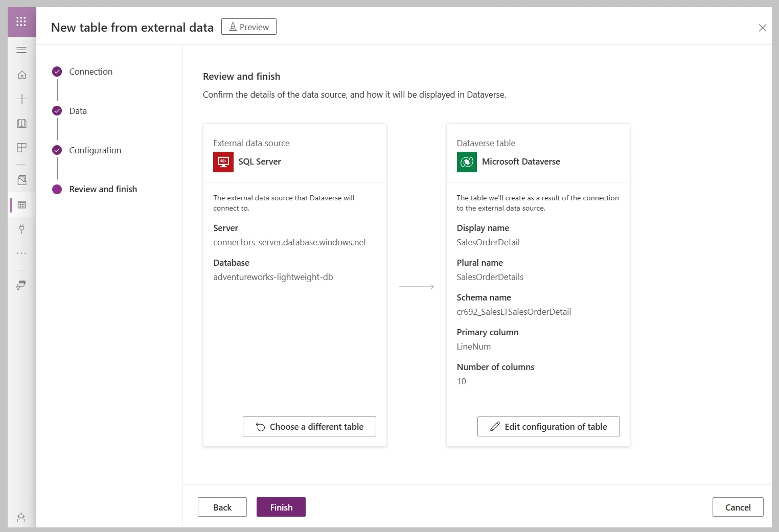779x532 pixels.
Task: Go Back to the previous wizard step
Action: pyautogui.click(x=222, y=507)
